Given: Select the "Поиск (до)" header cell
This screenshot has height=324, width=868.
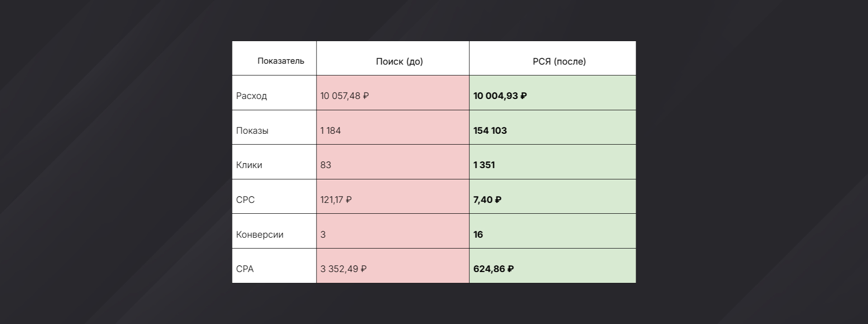Looking at the screenshot, I should point(399,61).
